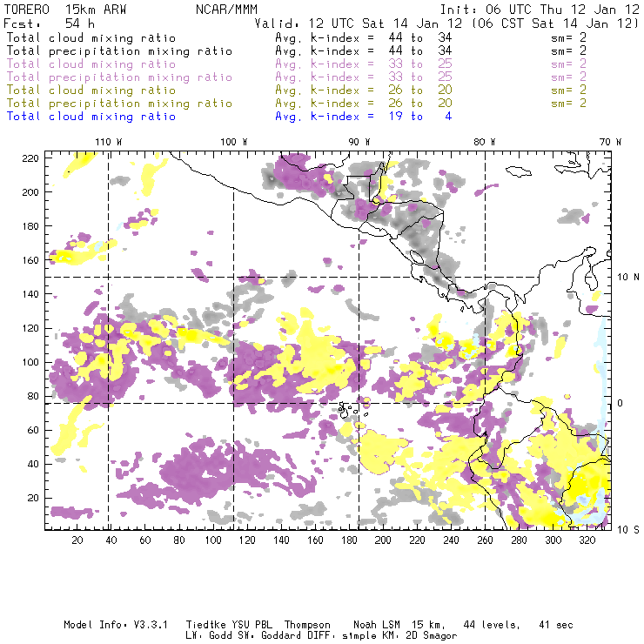
Task: Click black "Total cloud mixing ratio" legend label
Action: coord(91,37)
